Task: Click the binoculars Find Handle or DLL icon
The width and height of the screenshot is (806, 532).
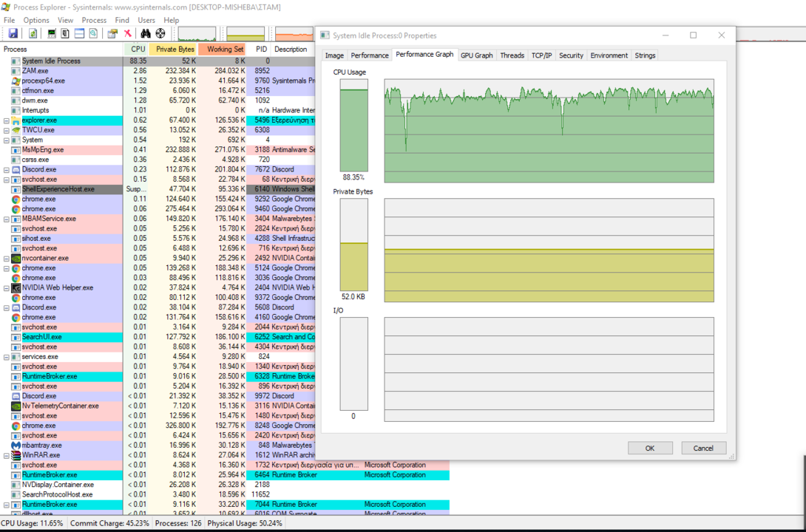Action: click(146, 33)
